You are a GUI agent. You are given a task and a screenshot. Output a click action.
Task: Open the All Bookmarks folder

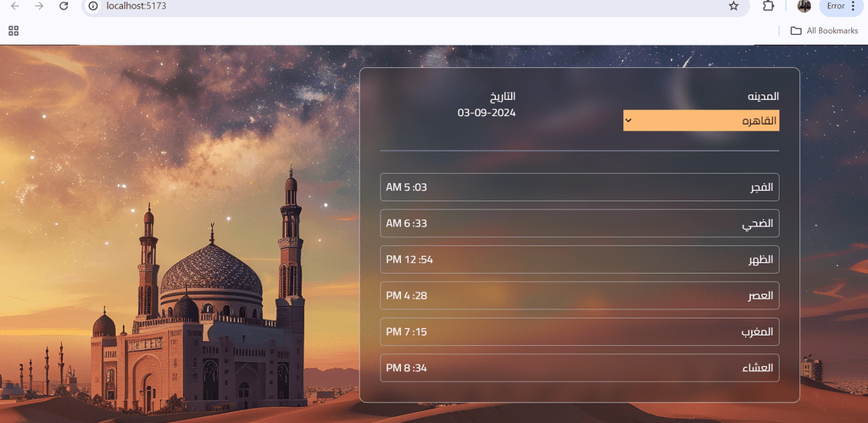click(824, 31)
